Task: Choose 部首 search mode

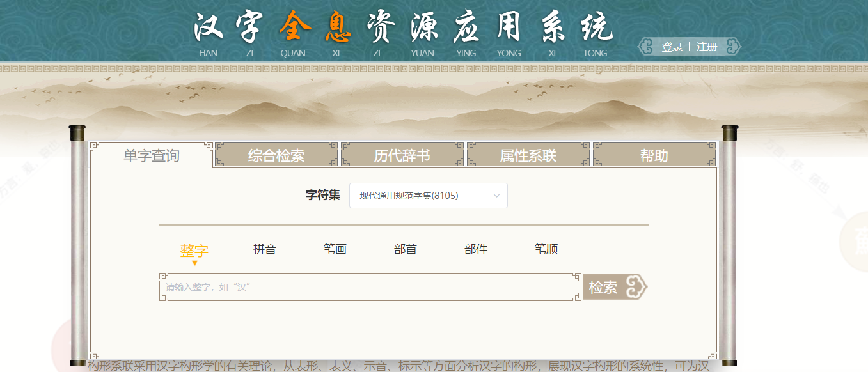Action: [406, 249]
